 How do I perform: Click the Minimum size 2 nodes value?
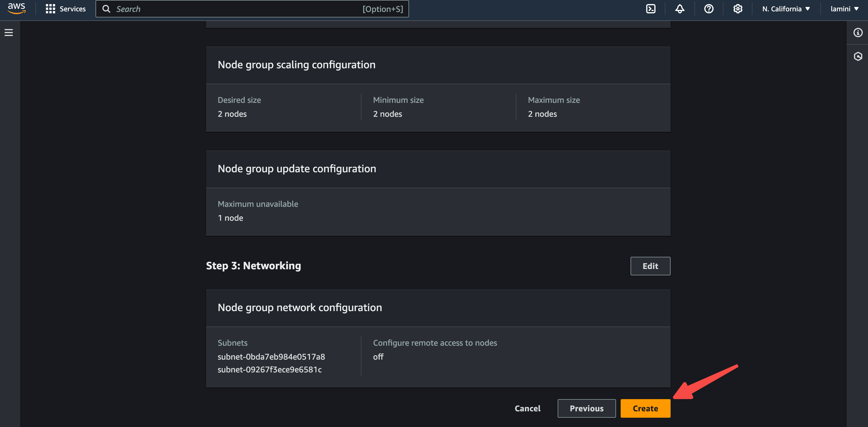388,114
